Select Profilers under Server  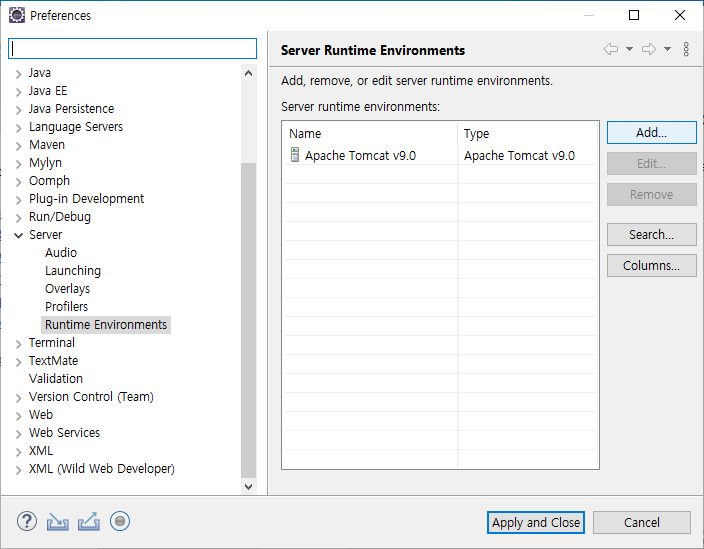click(66, 307)
